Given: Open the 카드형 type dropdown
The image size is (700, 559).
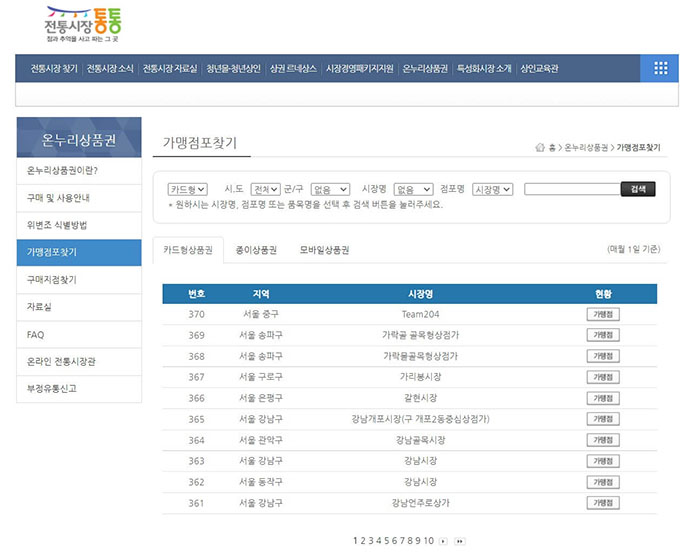Looking at the screenshot, I should (x=188, y=190).
